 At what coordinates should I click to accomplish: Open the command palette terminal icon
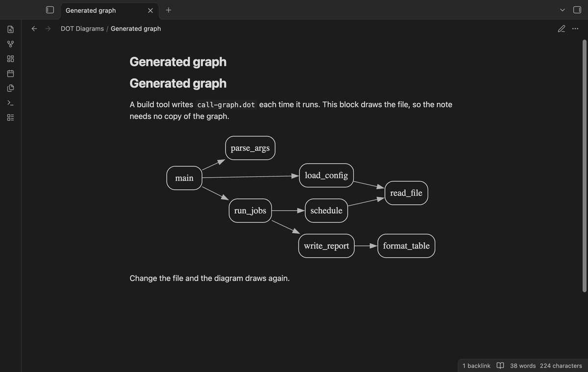pyautogui.click(x=11, y=103)
